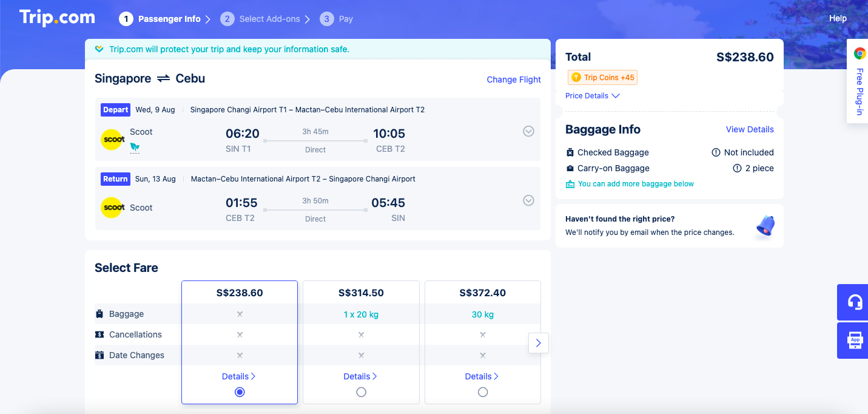This screenshot has height=414, width=868.
Task: Click the Scoot logo on the depart flight
Action: point(113,140)
